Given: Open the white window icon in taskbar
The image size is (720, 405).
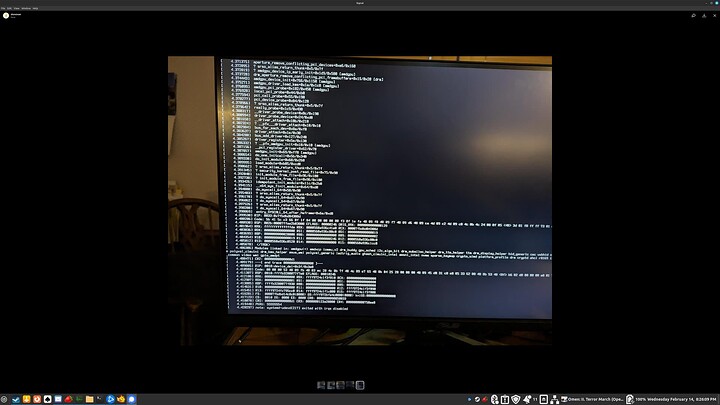Looking at the screenshot, I should click(58, 399).
